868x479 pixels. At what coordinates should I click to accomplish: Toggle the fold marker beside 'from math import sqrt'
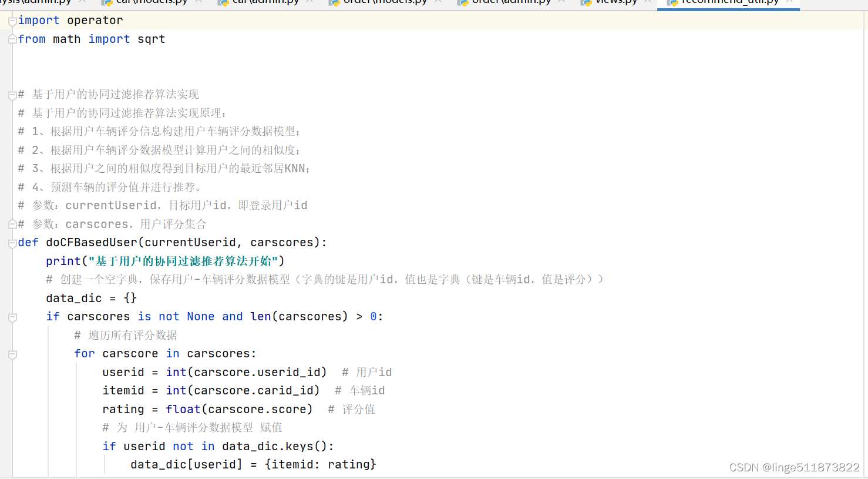12,39
